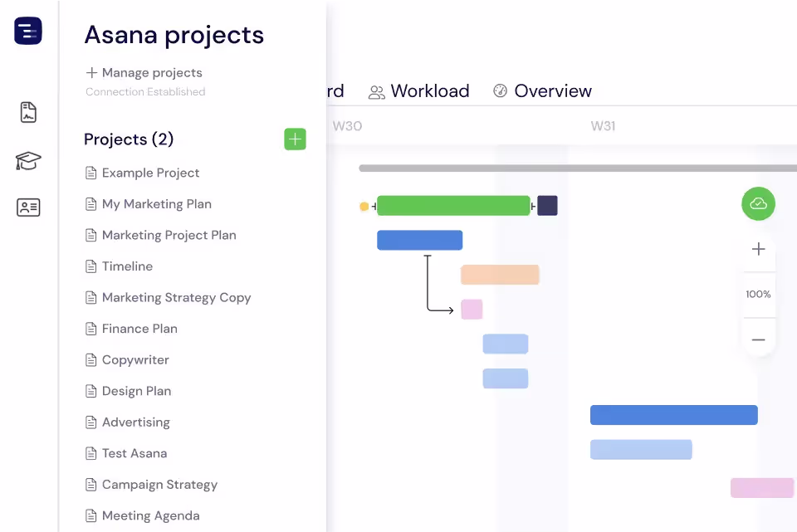The image size is (797, 532).
Task: Click the Overview gauge icon
Action: point(500,91)
